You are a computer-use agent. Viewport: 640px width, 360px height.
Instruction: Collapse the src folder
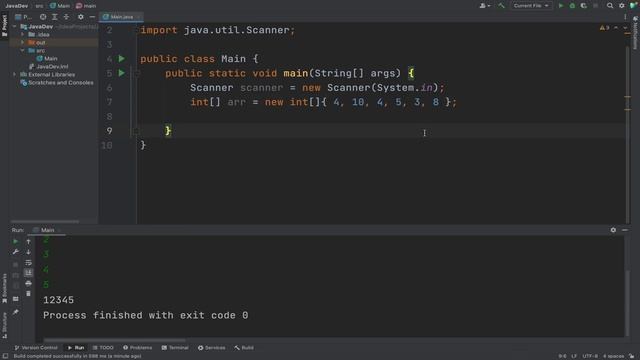23,51
